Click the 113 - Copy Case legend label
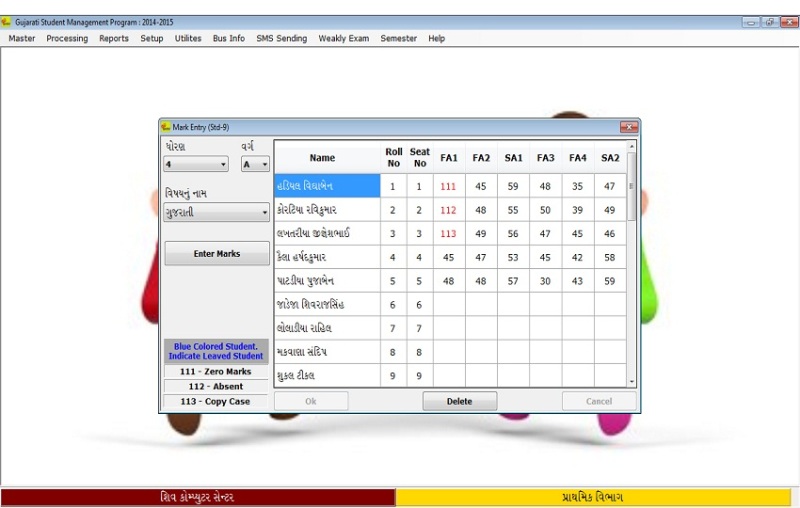 click(217, 401)
